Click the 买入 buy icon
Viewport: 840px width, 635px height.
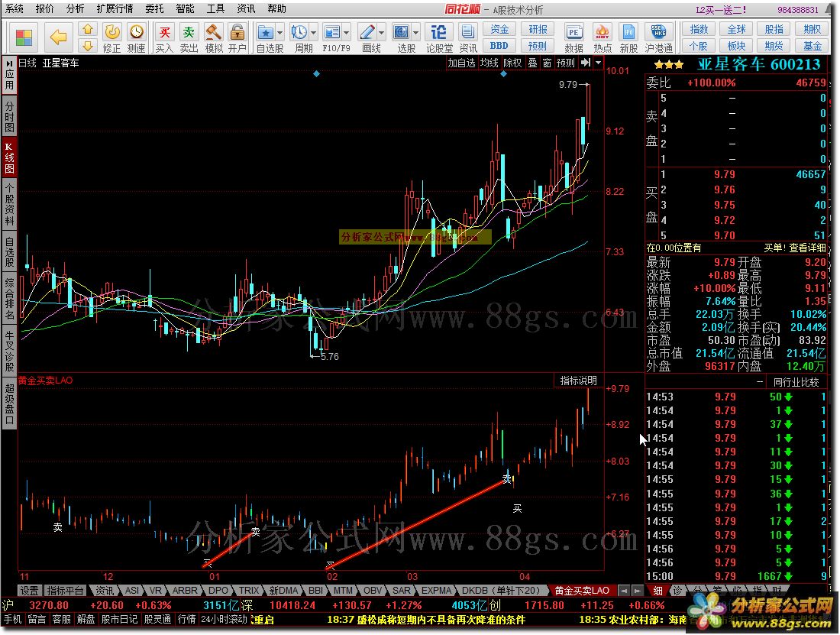click(x=165, y=32)
